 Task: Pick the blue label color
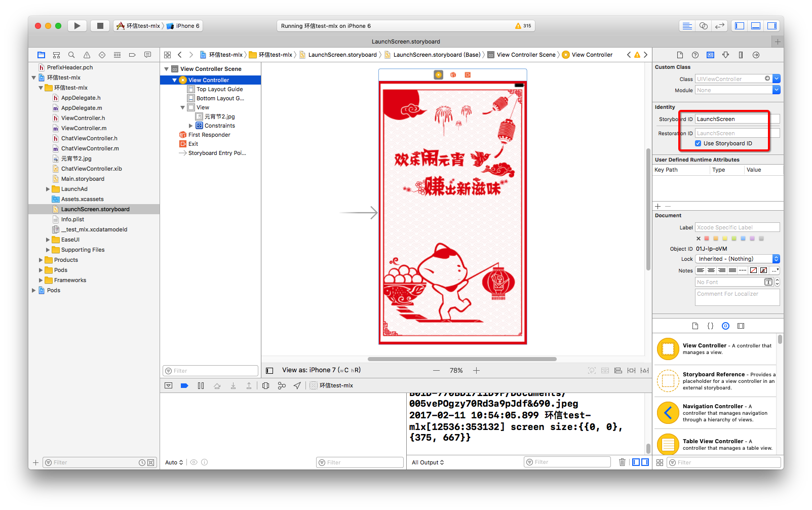tap(743, 238)
